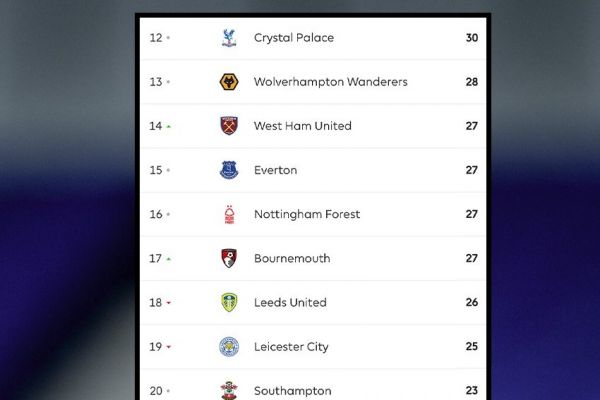Viewport: 600px width, 400px height.
Task: Click Crystal Palace's points total of 30
Action: tap(472, 38)
